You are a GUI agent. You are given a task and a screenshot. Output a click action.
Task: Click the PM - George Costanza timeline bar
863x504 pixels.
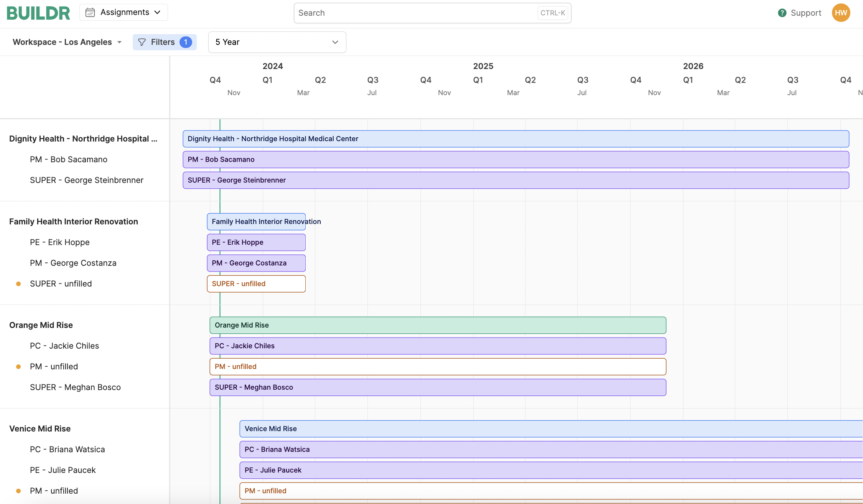click(256, 263)
